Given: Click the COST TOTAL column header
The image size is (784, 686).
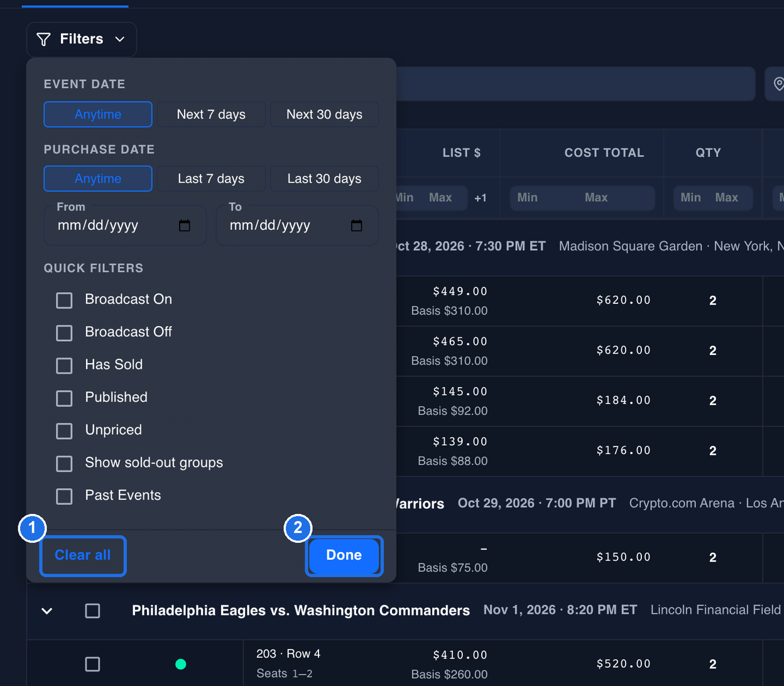Looking at the screenshot, I should pos(604,153).
